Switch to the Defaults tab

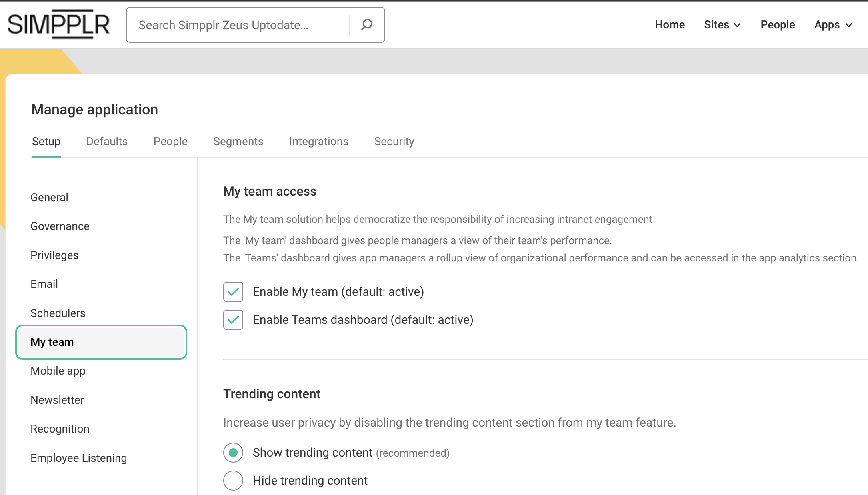click(107, 142)
